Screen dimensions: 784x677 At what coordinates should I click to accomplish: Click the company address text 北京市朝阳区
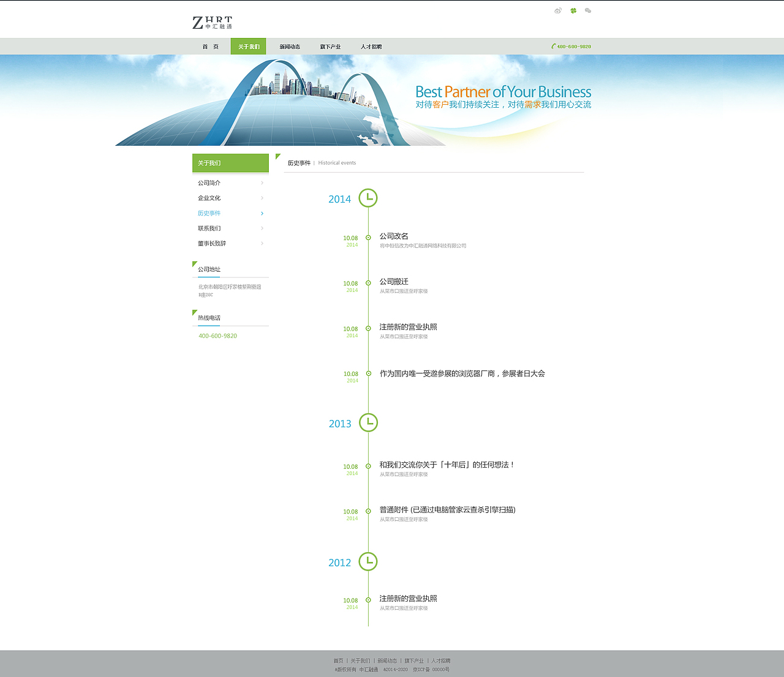tap(230, 291)
